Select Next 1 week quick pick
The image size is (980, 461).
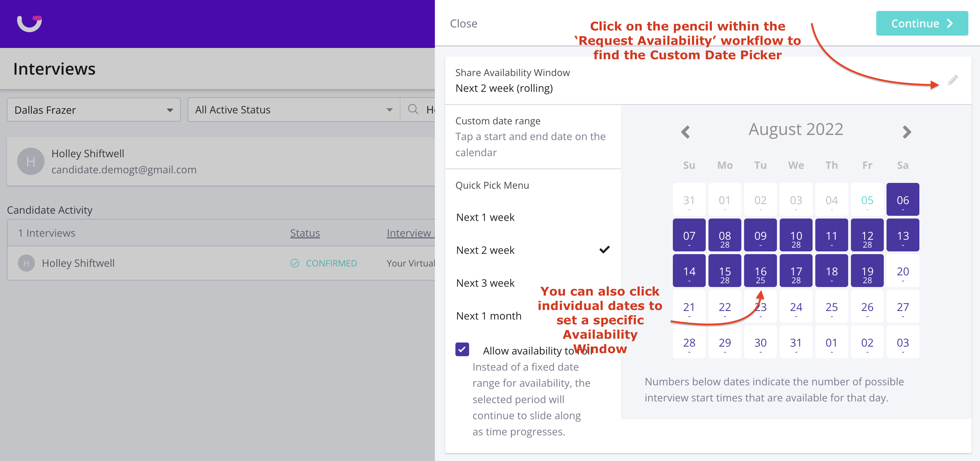(485, 217)
